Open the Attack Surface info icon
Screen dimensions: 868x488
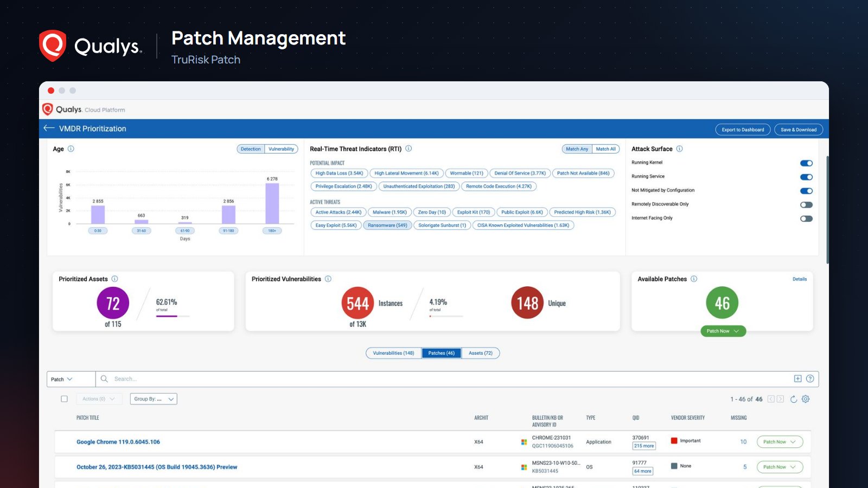click(x=679, y=149)
